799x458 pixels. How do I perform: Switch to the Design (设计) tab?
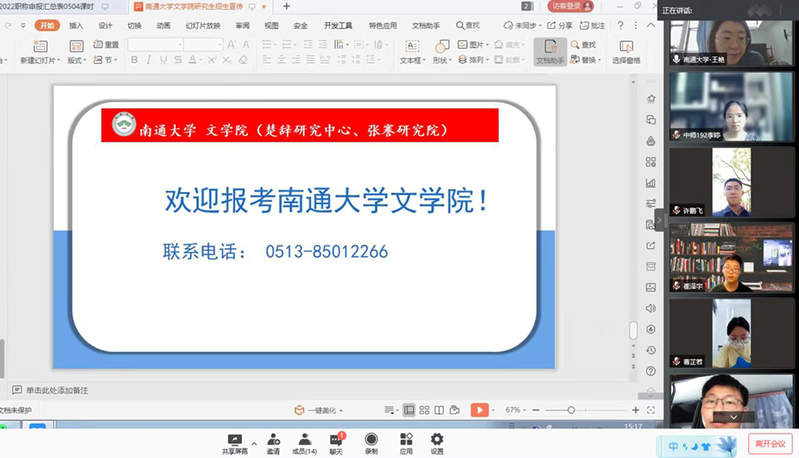click(x=105, y=25)
